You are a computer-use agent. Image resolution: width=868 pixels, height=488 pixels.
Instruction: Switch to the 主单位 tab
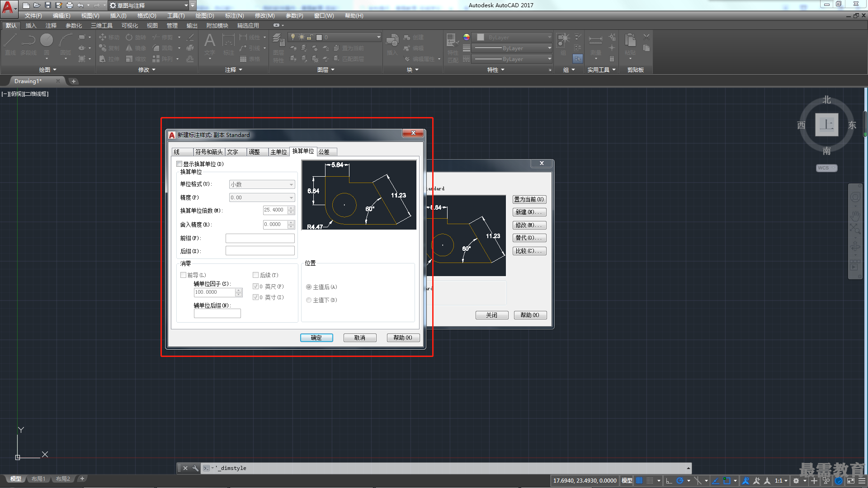coord(278,152)
